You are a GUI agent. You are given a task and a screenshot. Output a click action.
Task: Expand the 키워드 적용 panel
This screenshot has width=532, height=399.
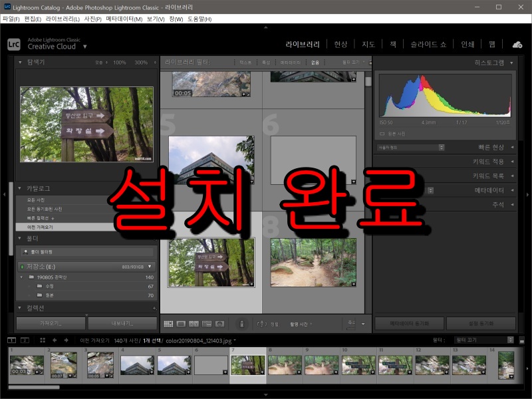512,162
